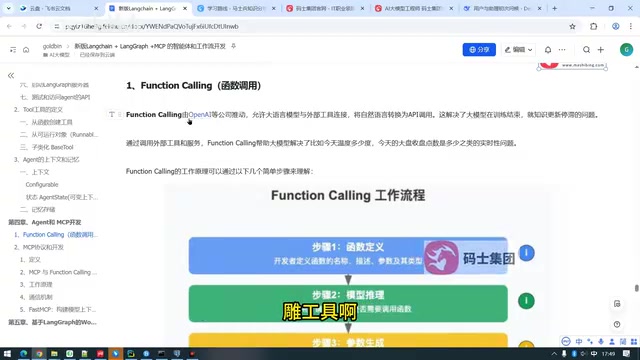Click the blue info circle beside 步骤1
Viewport: 640px width, 360px height.
click(x=526, y=253)
